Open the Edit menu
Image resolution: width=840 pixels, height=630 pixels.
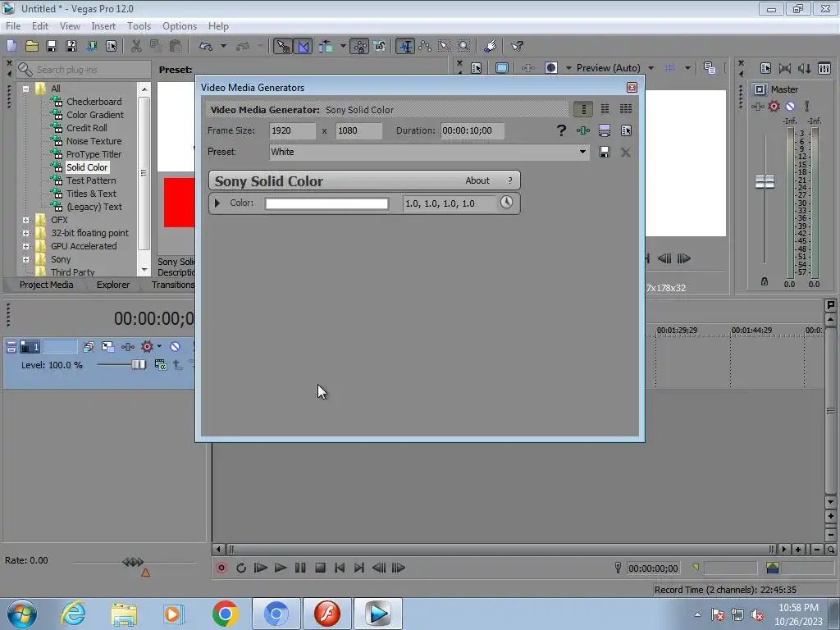tap(39, 25)
